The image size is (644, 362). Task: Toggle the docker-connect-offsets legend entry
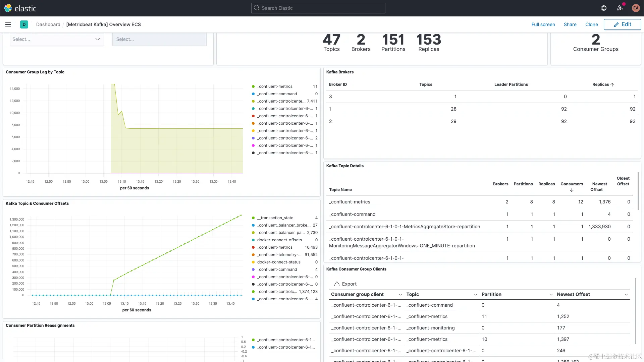tap(253, 240)
